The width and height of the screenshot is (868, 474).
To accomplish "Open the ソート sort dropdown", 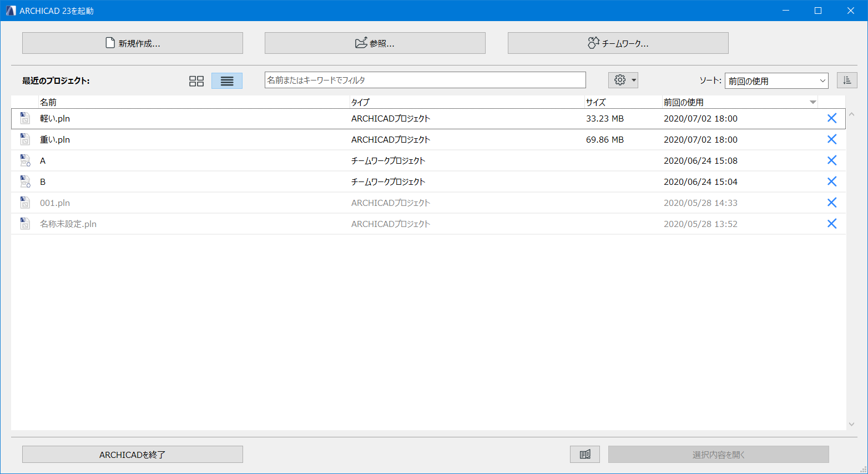I will [x=776, y=81].
